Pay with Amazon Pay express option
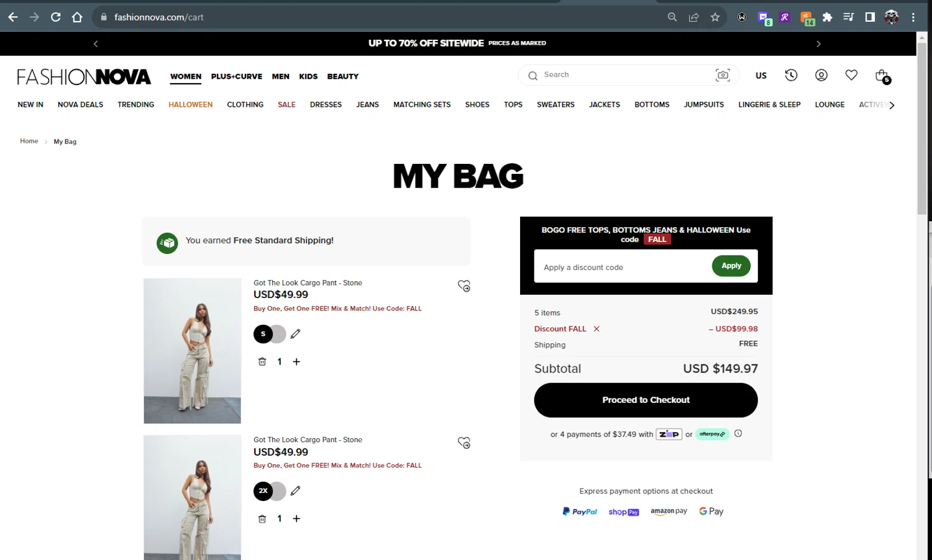The width and height of the screenshot is (932, 560). point(669,512)
